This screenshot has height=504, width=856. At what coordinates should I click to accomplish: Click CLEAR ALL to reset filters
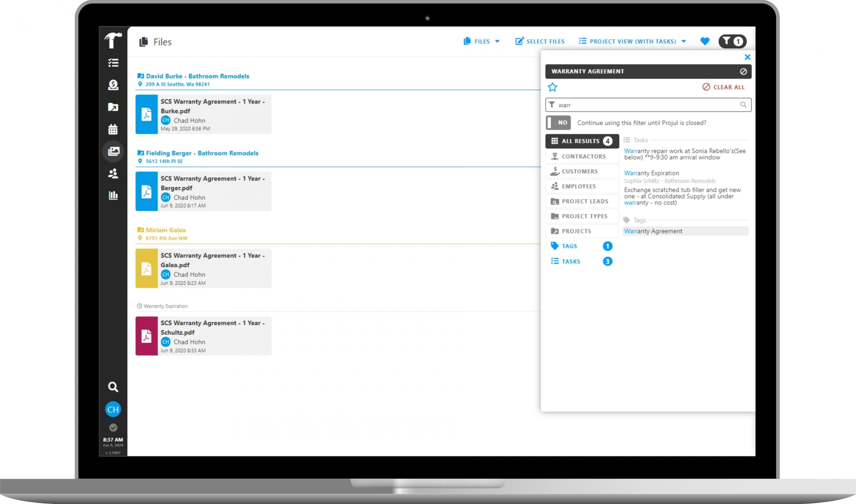click(x=723, y=87)
